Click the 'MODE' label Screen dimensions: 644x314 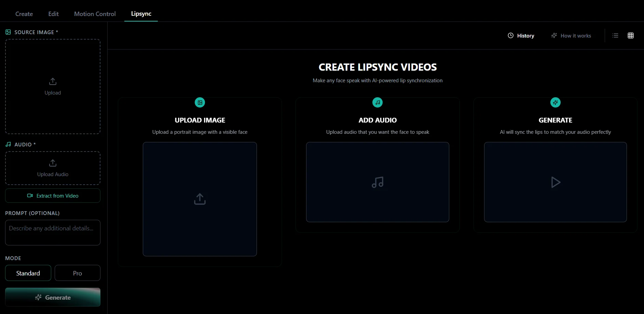tap(13, 258)
